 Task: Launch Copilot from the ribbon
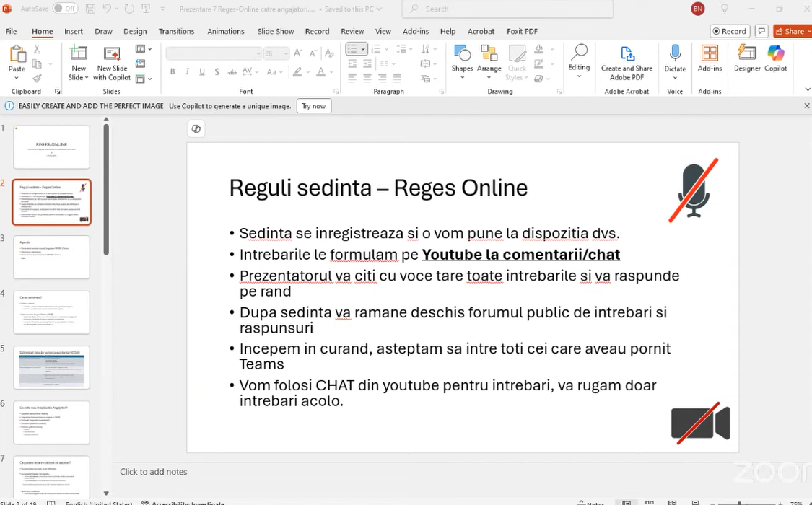pos(776,58)
